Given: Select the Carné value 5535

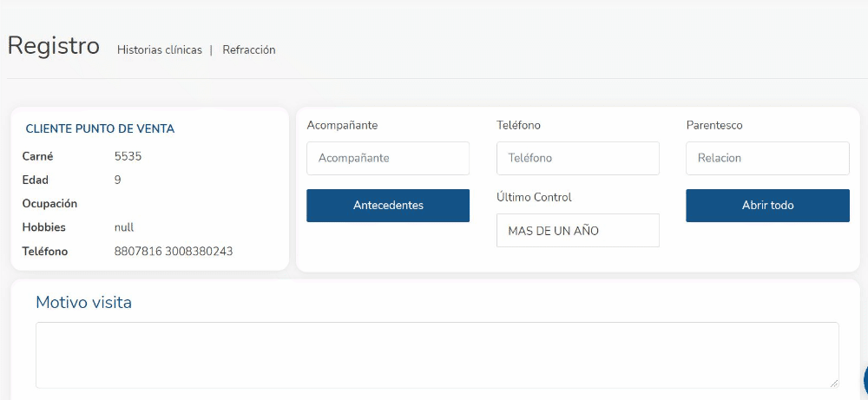Looking at the screenshot, I should point(128,156).
